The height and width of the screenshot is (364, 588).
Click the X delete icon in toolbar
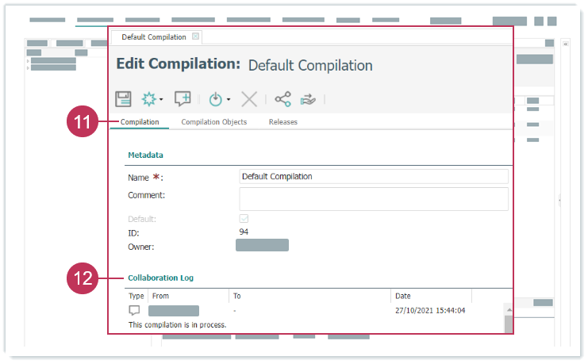click(249, 99)
